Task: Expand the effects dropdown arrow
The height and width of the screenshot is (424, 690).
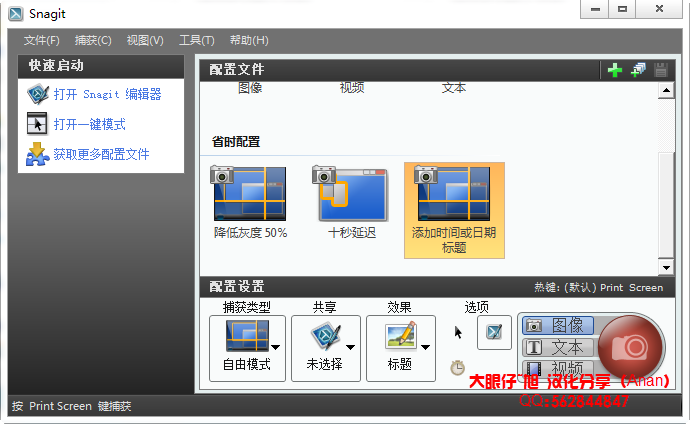Action: pyautogui.click(x=425, y=347)
